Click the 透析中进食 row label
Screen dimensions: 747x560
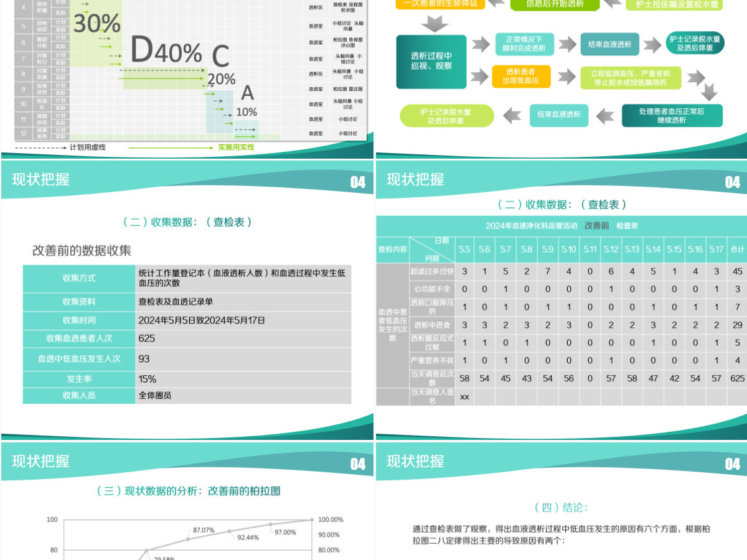tap(432, 325)
